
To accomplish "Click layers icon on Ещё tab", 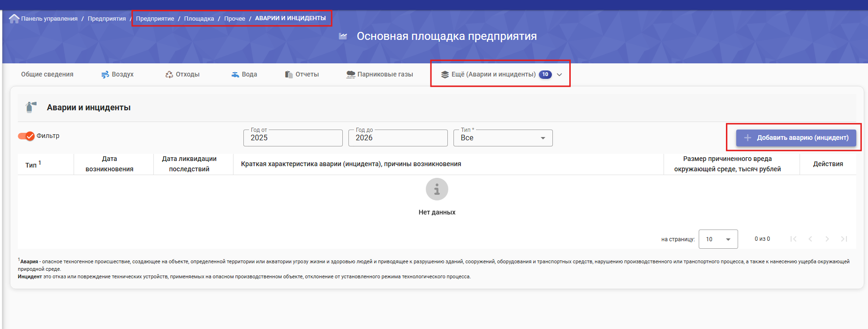I will (x=445, y=75).
